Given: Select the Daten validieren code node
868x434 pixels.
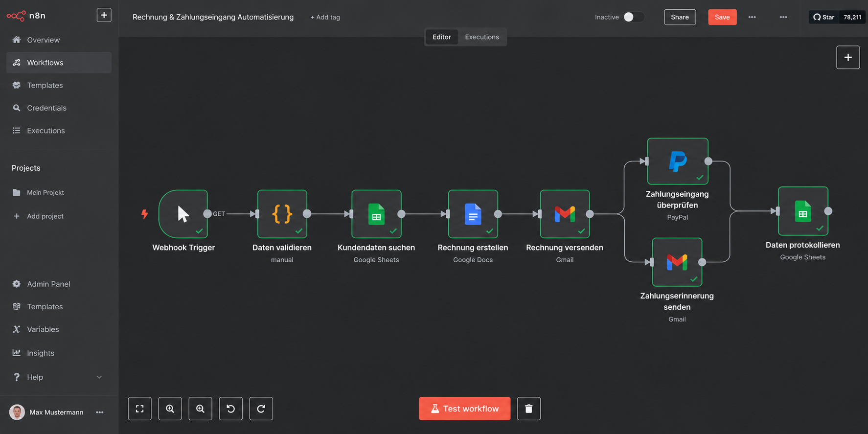Looking at the screenshot, I should (x=282, y=214).
